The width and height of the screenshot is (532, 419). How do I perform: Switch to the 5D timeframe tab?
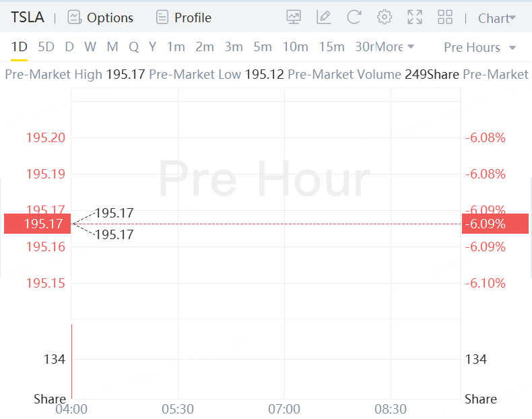point(46,47)
